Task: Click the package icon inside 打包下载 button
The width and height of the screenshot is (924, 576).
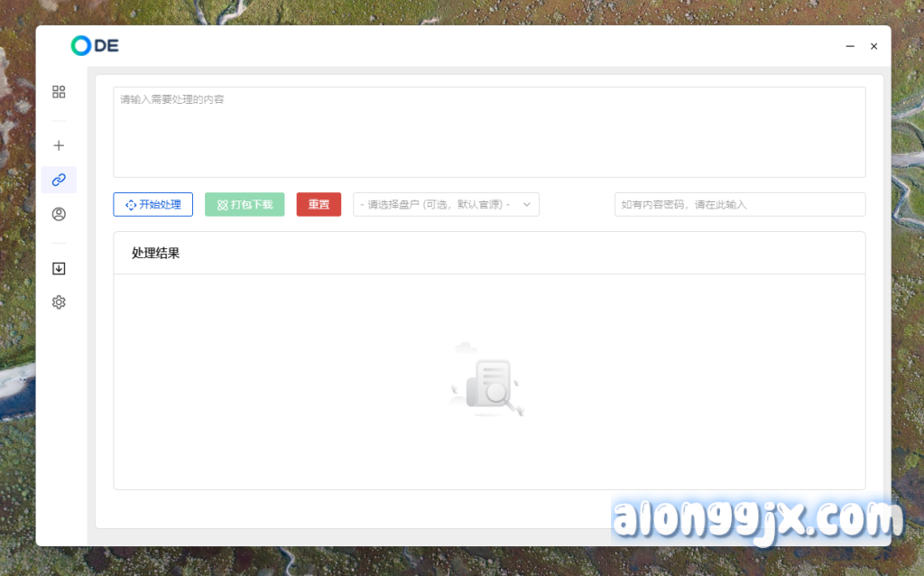Action: 222,205
